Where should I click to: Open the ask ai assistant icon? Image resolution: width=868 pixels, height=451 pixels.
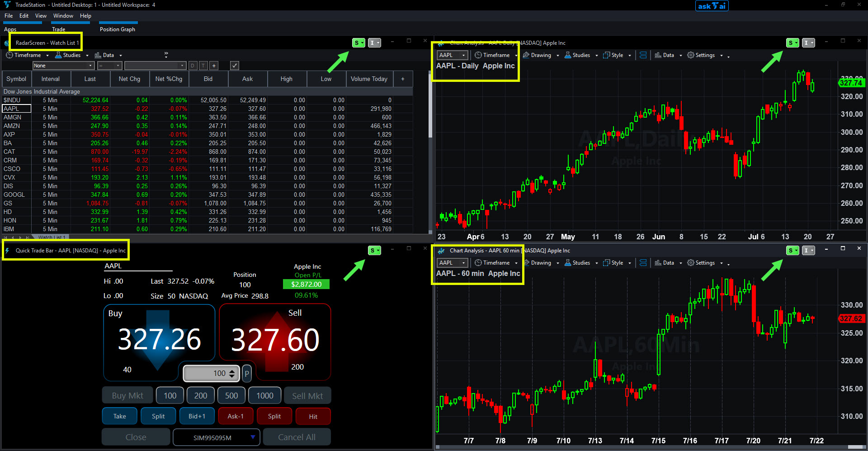(712, 6)
